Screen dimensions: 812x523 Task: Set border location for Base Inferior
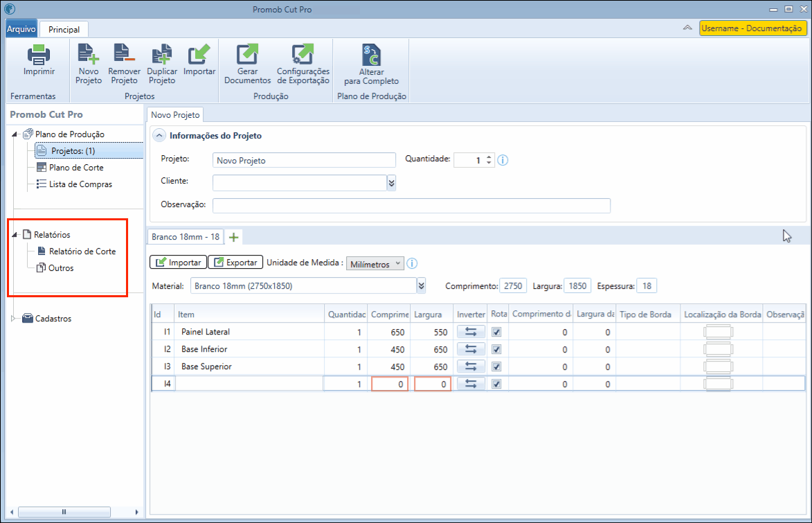coord(719,349)
